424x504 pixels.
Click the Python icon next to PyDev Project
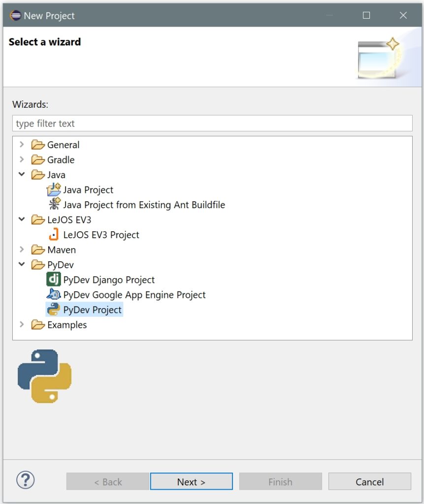tap(54, 309)
